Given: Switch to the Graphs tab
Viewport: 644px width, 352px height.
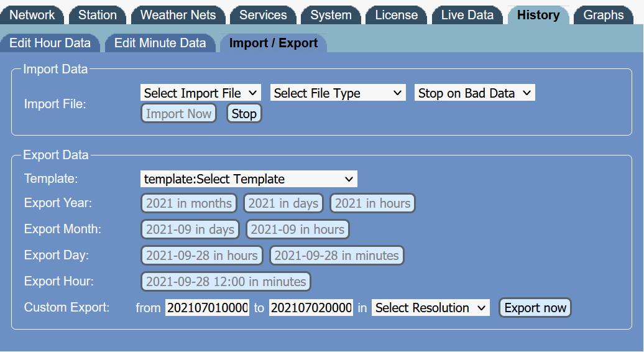Looking at the screenshot, I should coord(603,15).
